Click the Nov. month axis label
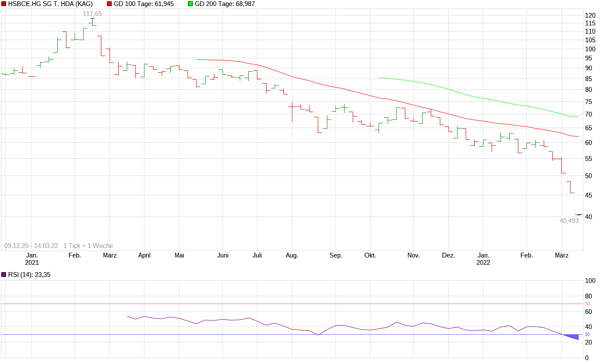This screenshot has width=608, height=364. [x=414, y=255]
